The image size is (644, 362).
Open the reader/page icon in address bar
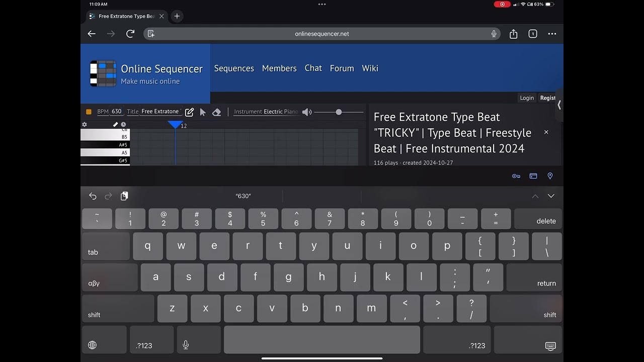click(x=151, y=34)
